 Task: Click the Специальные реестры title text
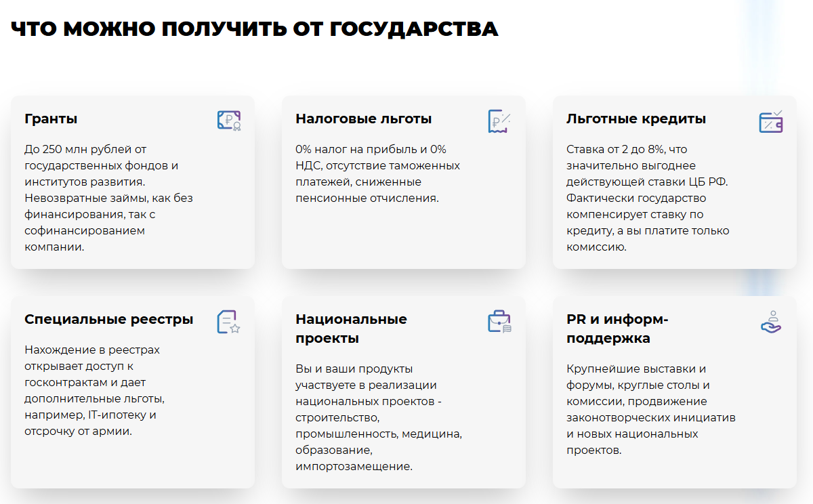pyautogui.click(x=108, y=318)
